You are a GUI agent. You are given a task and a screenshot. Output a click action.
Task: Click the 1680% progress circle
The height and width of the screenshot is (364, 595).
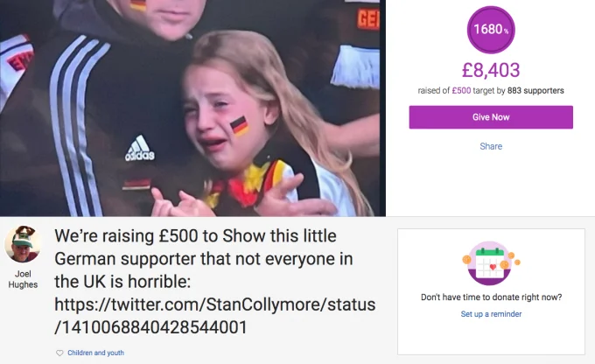pyautogui.click(x=491, y=30)
